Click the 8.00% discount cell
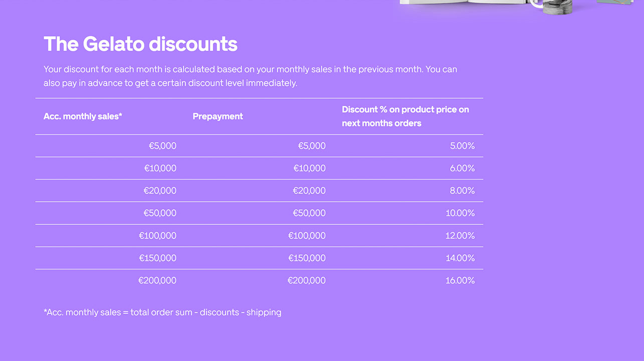 pos(462,191)
